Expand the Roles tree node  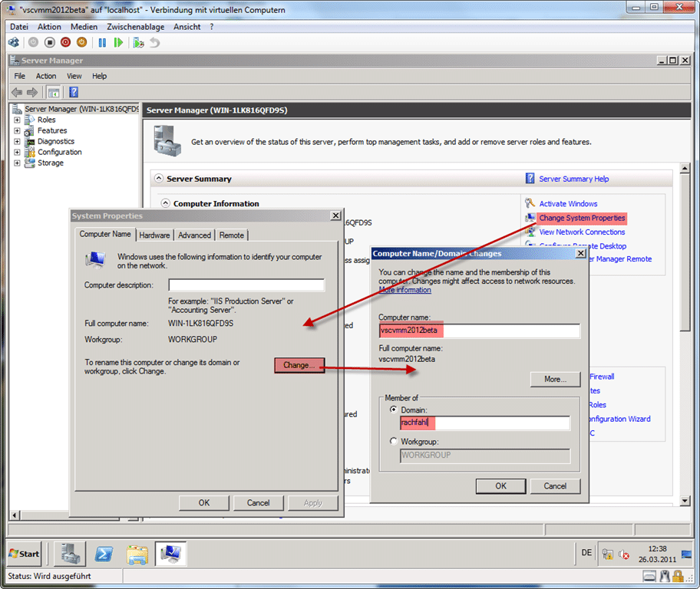(x=17, y=120)
